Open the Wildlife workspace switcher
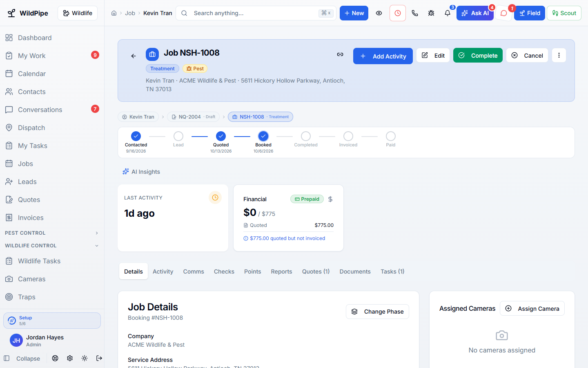588x368 pixels. [78, 13]
